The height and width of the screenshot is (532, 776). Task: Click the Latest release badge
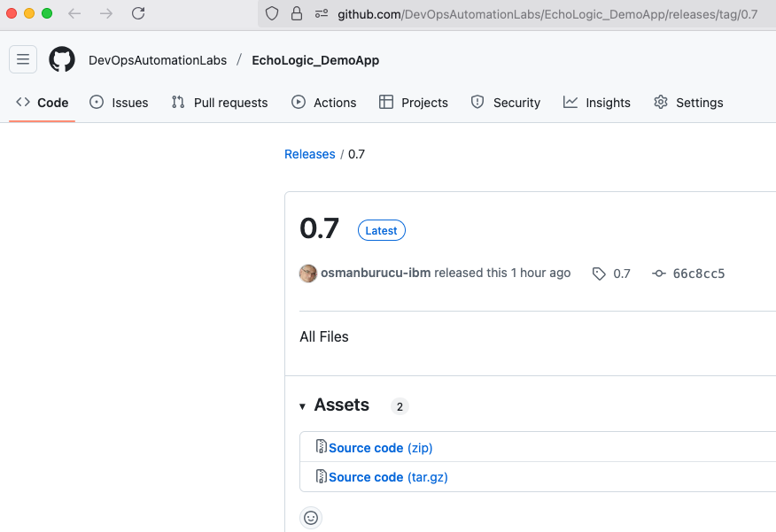coord(382,230)
